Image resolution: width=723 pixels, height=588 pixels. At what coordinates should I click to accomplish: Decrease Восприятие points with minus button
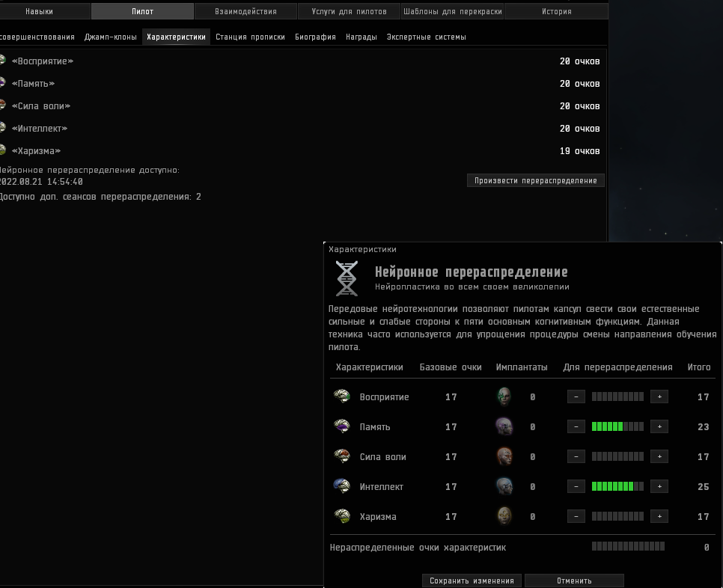click(576, 396)
